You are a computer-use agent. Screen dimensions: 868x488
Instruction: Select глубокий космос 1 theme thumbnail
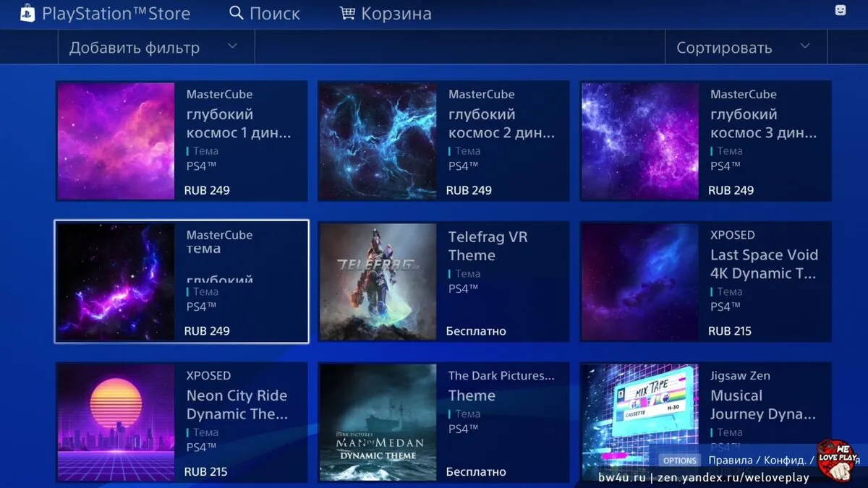click(116, 141)
